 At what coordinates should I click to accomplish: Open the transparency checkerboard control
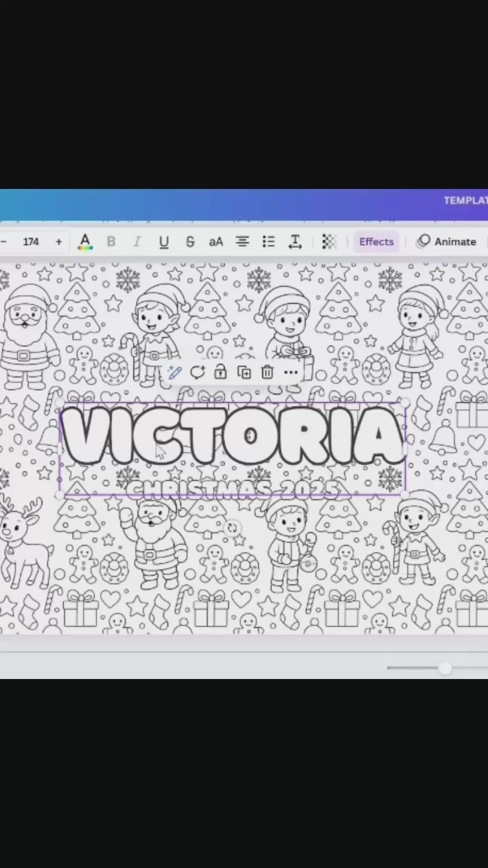[x=329, y=242]
